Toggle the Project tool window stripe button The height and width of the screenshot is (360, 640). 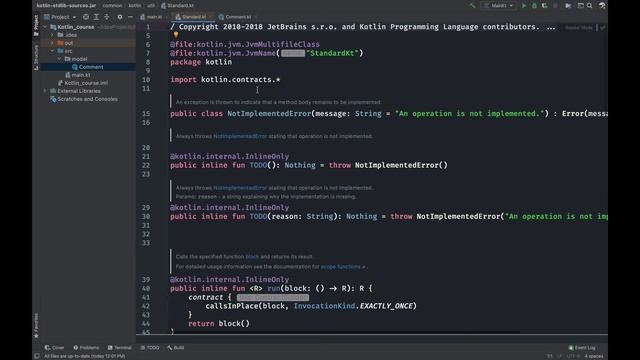click(36, 25)
